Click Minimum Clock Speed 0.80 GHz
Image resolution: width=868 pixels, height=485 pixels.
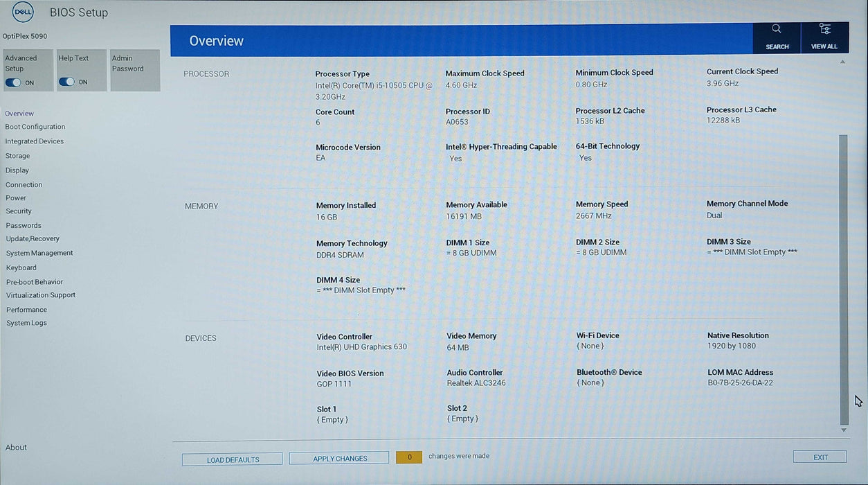pos(592,85)
